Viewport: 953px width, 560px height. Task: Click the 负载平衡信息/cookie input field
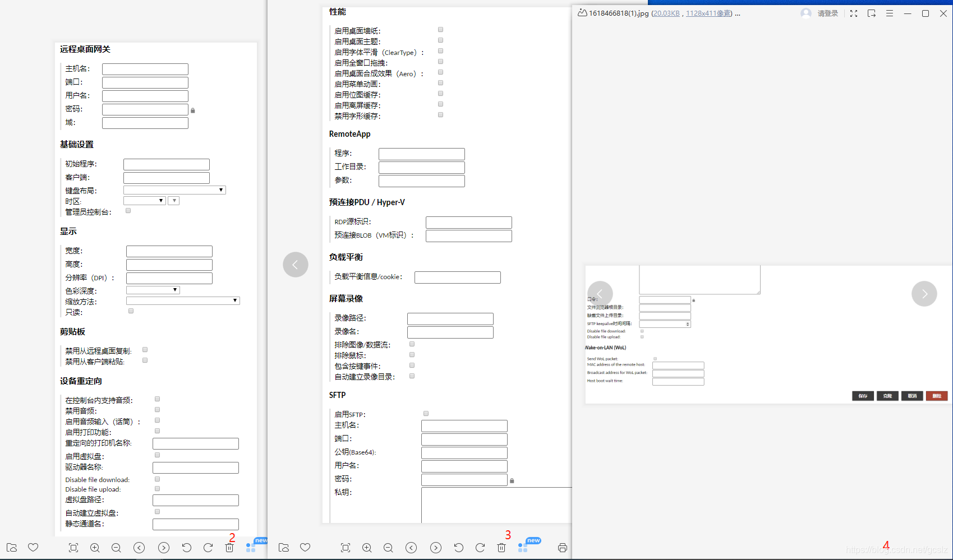point(458,277)
